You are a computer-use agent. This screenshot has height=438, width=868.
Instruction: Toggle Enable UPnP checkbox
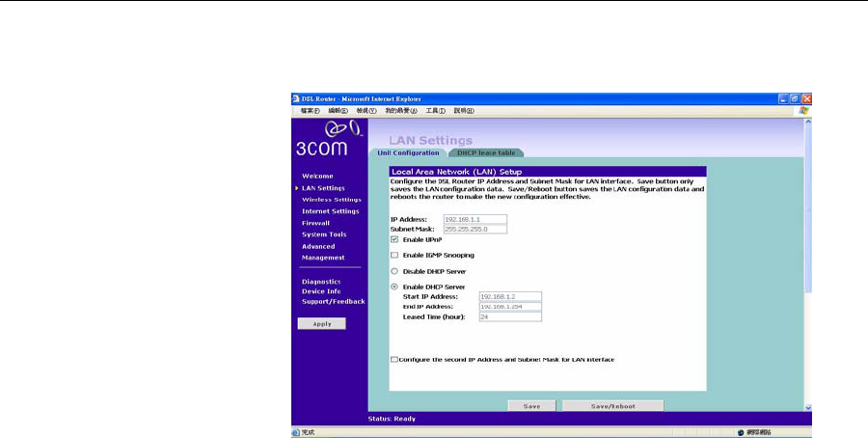click(x=394, y=240)
